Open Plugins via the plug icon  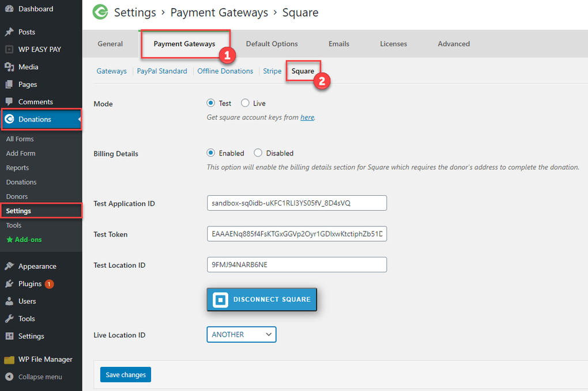[8, 283]
